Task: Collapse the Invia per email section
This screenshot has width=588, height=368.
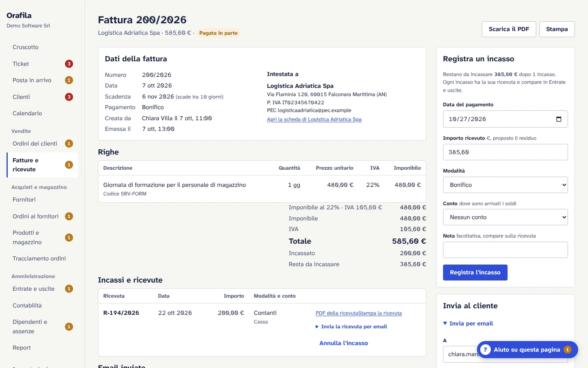Action: tap(468, 323)
